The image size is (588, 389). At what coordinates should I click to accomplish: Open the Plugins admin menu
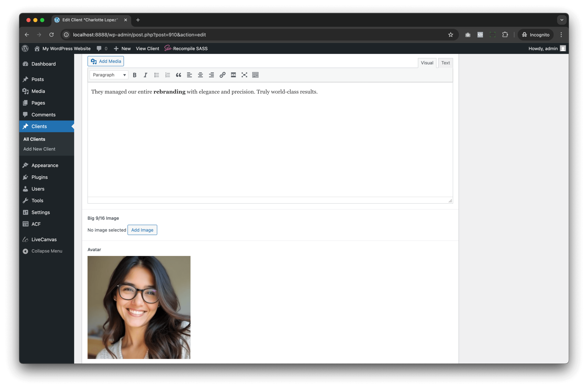(40, 177)
